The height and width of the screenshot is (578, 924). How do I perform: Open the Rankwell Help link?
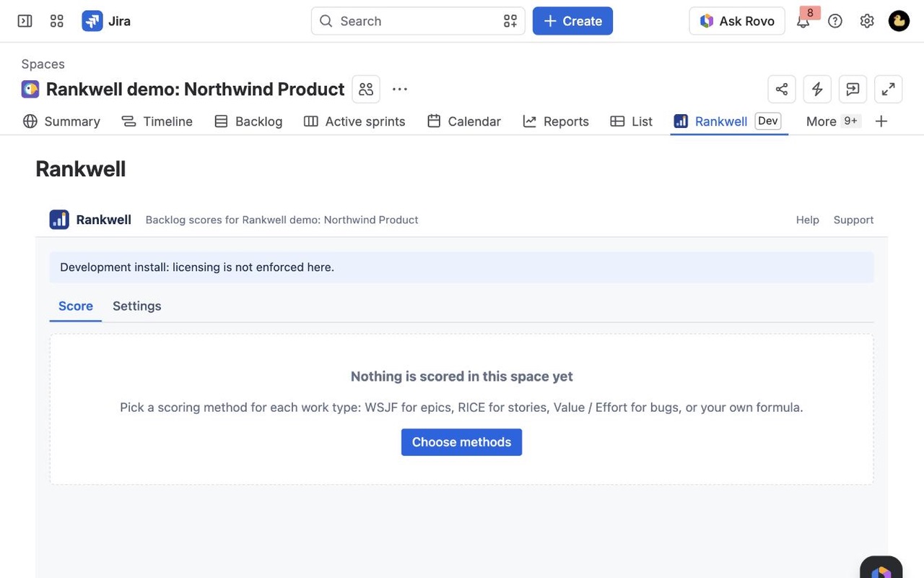[x=808, y=220]
